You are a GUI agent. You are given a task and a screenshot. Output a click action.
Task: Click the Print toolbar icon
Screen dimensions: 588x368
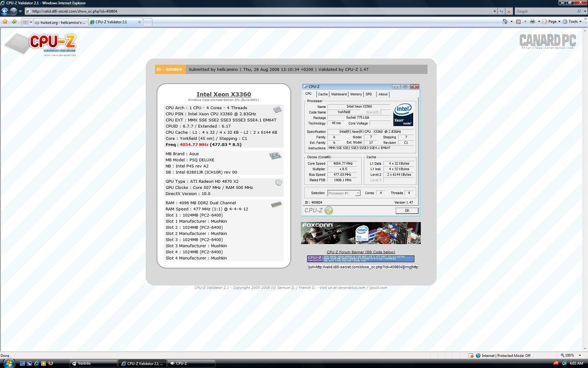(532, 22)
